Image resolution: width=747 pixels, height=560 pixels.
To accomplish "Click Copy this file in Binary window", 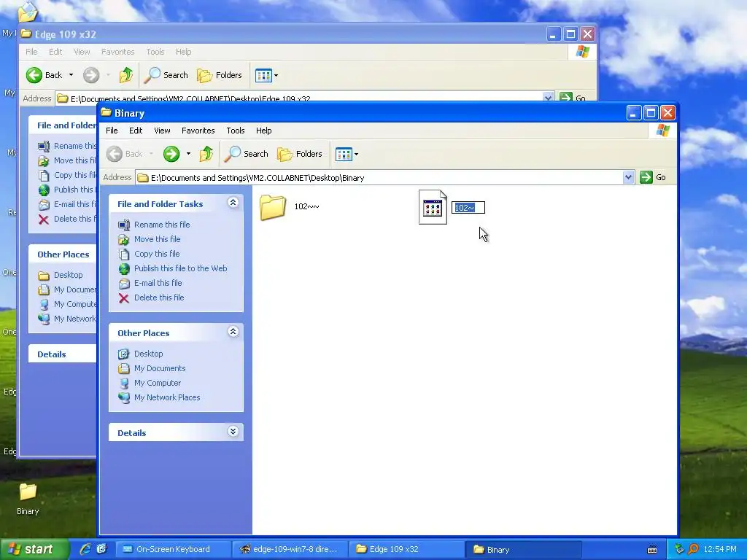I will 157,254.
